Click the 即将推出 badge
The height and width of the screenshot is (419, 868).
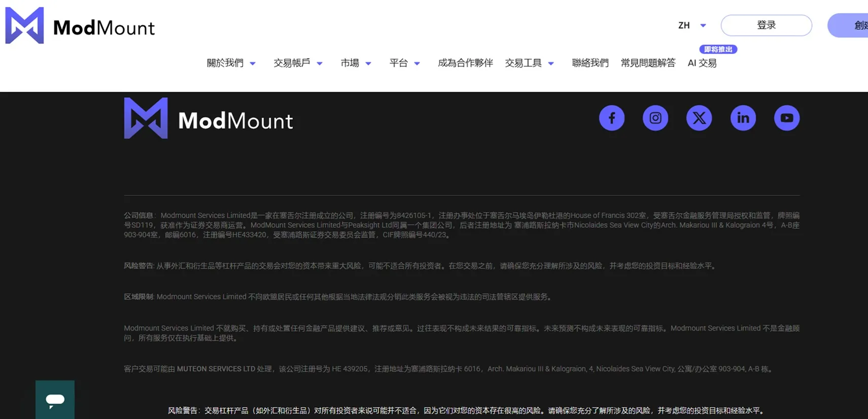718,49
